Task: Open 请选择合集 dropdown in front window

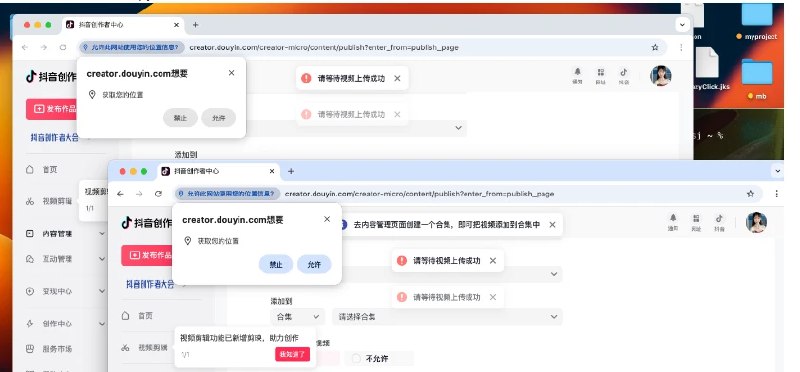Action: 447,317
